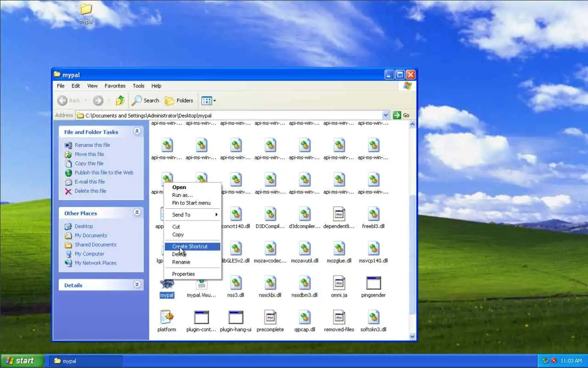
Task: Click Delete this file link
Action: (x=90, y=191)
